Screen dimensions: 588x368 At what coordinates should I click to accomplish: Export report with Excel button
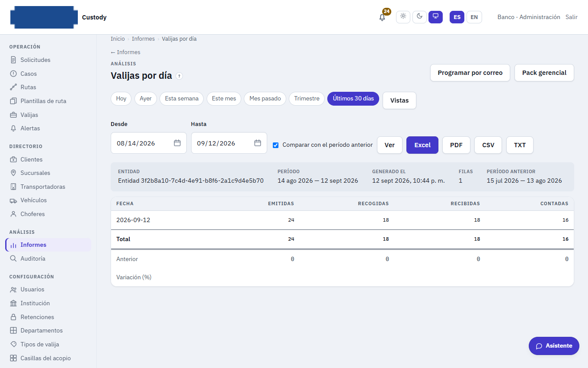pyautogui.click(x=422, y=145)
